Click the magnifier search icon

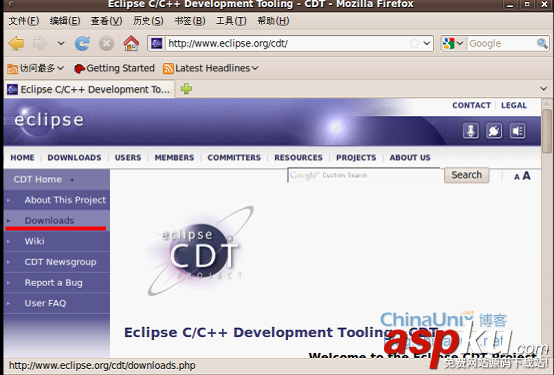(542, 43)
